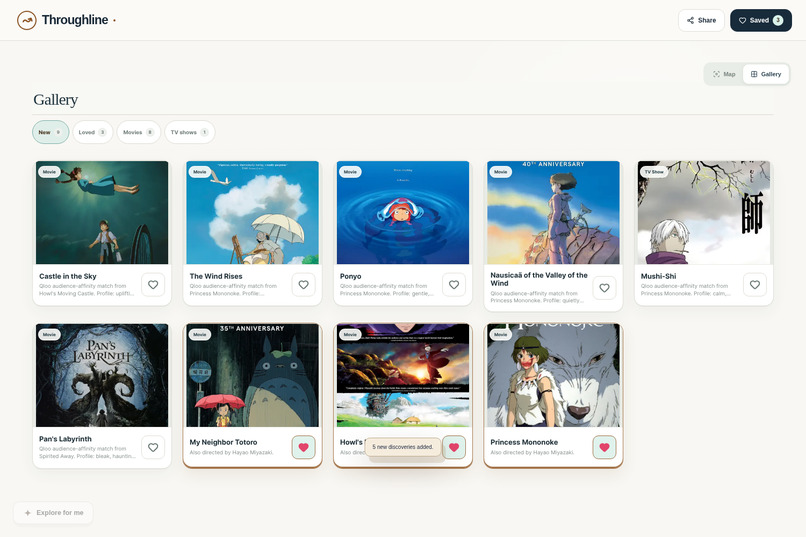This screenshot has width=806, height=537.
Task: Open Pan's Labyrinth poster
Action: (x=102, y=375)
